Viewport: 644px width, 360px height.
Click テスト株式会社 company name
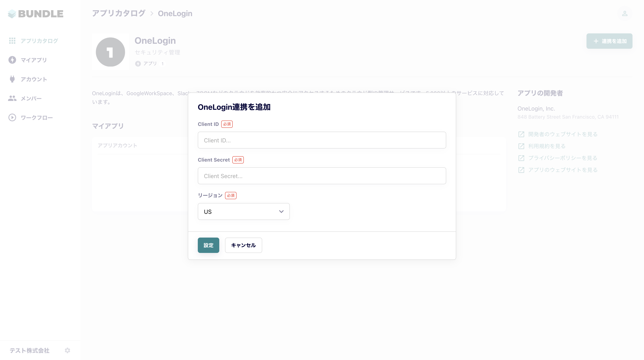pos(30,350)
